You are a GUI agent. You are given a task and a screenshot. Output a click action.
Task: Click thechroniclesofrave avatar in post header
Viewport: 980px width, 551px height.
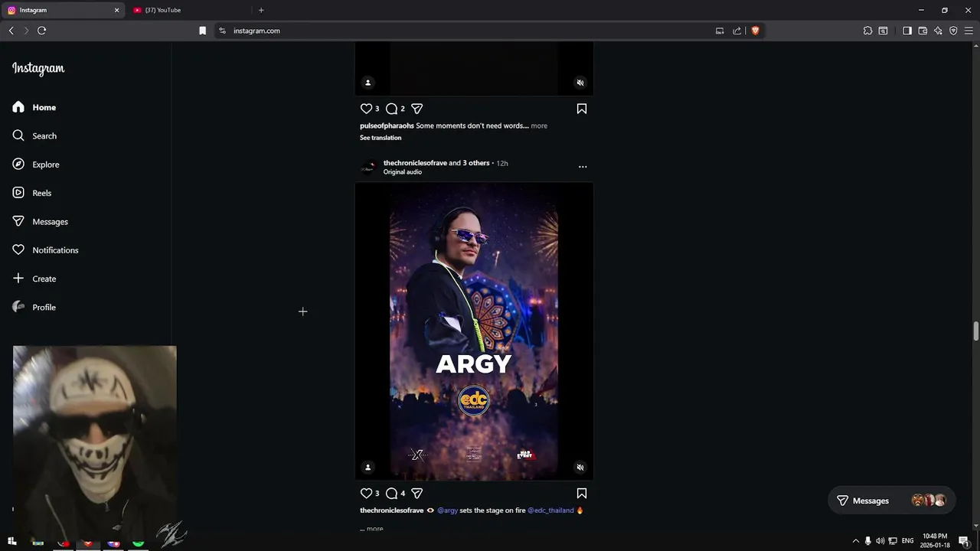click(x=368, y=167)
